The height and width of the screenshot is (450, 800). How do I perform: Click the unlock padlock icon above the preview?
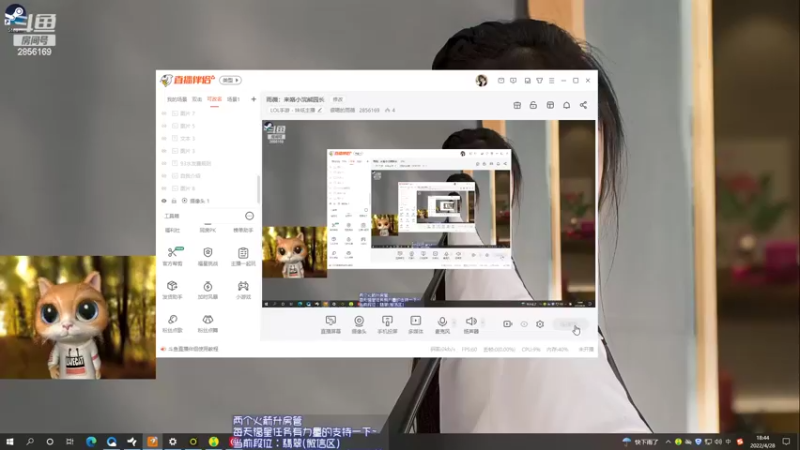[x=533, y=105]
